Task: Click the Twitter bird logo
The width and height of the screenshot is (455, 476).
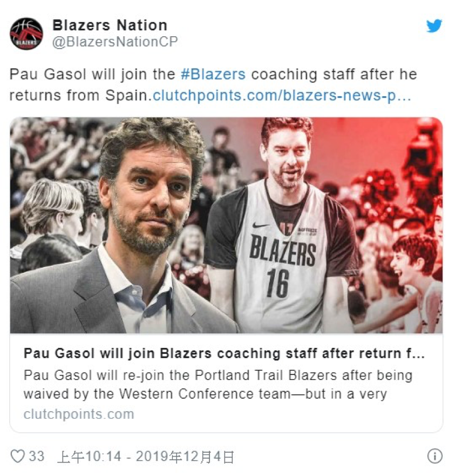Action: (434, 26)
